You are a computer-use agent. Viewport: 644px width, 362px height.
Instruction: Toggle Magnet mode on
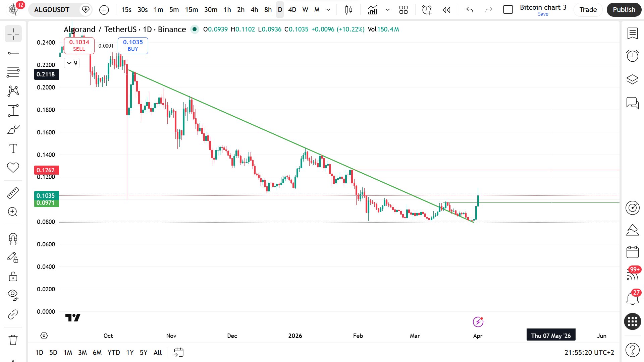pyautogui.click(x=13, y=238)
